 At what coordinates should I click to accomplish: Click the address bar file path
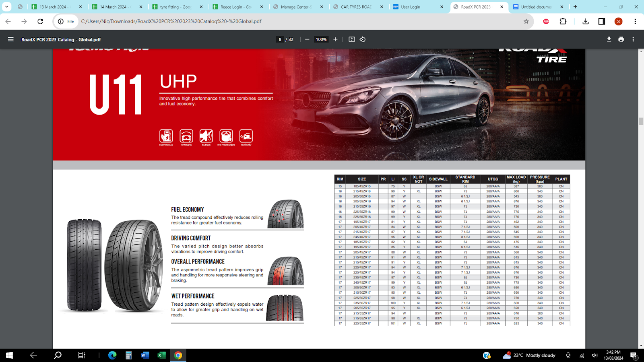tap(171, 21)
